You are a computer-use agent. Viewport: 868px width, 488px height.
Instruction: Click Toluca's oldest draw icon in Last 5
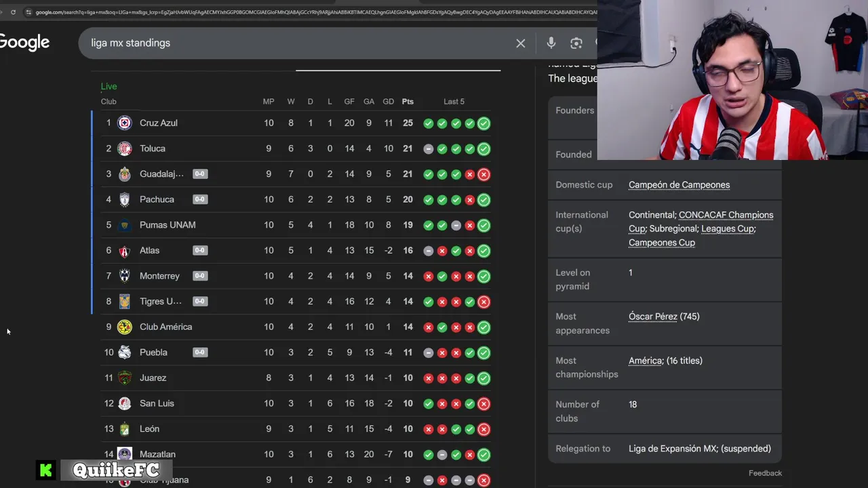coord(428,149)
